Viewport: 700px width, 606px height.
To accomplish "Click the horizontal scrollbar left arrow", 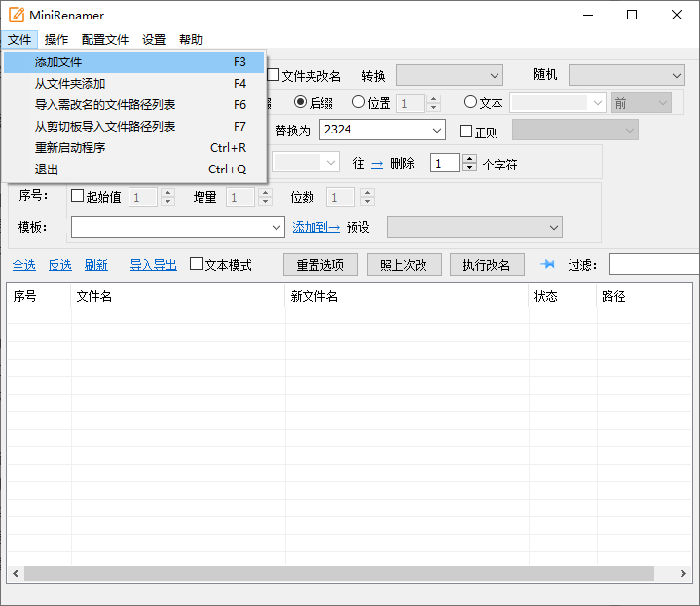I will point(17,574).
